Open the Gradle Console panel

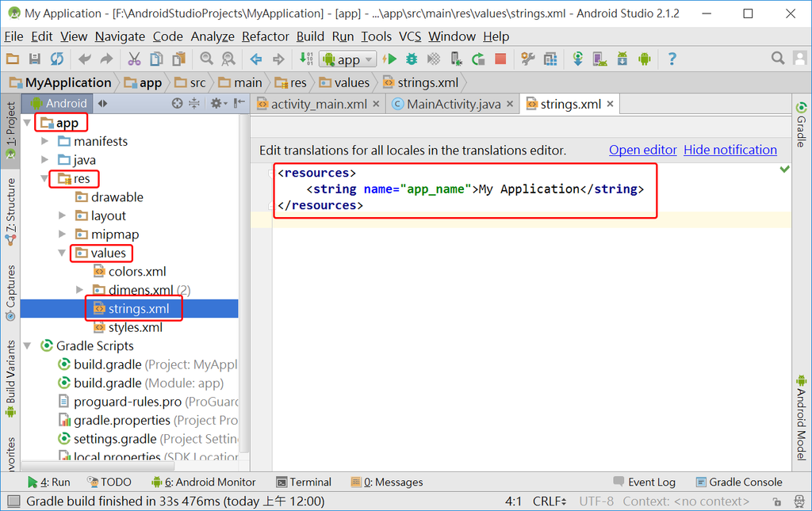[x=739, y=482]
